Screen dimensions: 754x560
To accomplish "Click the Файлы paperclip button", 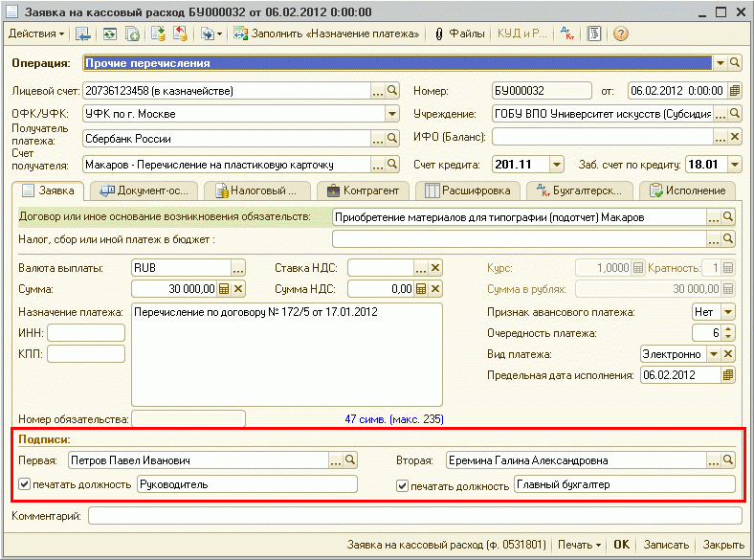I will tap(459, 34).
